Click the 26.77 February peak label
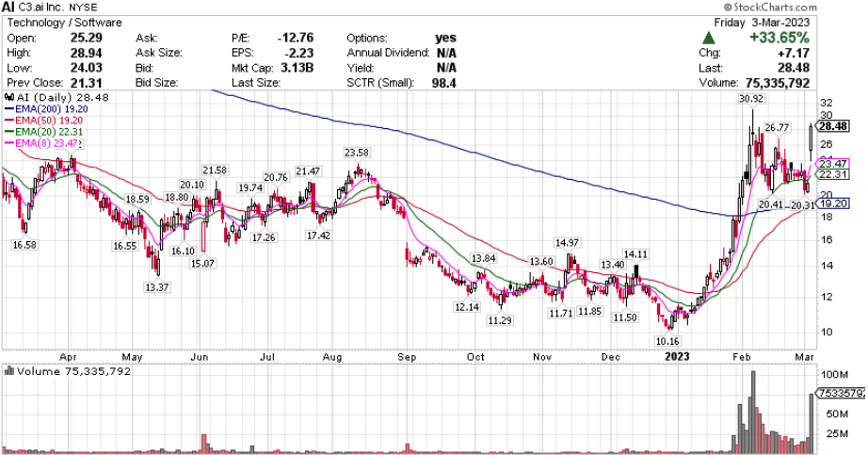The image size is (868, 455). (777, 128)
